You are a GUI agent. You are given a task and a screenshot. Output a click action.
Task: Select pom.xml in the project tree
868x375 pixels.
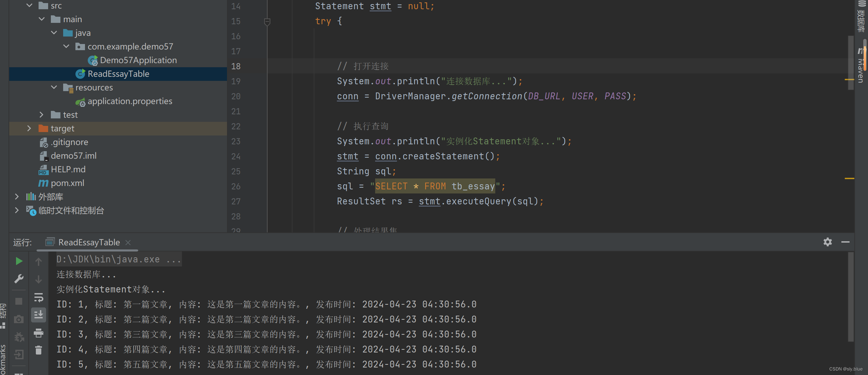(67, 183)
